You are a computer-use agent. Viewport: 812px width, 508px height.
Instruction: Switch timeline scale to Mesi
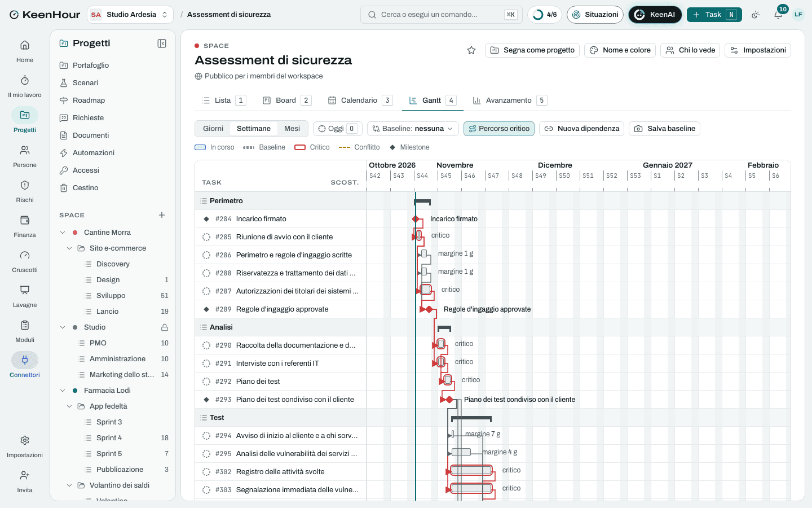point(292,129)
